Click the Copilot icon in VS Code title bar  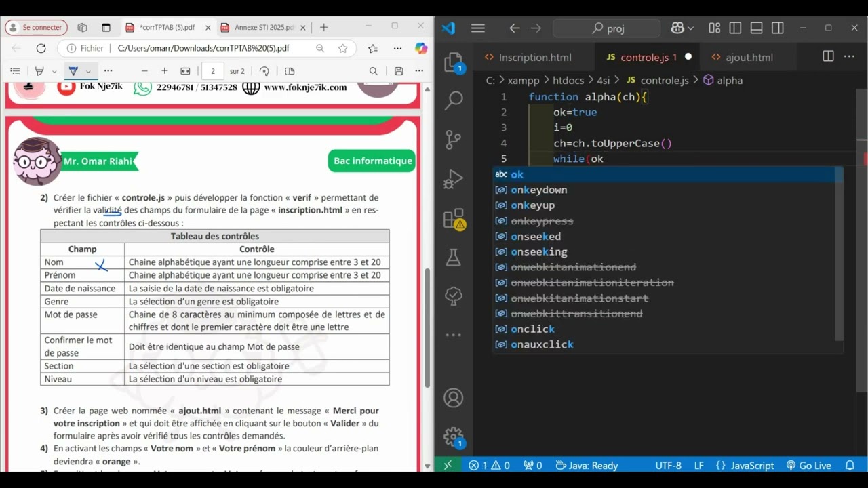point(677,28)
